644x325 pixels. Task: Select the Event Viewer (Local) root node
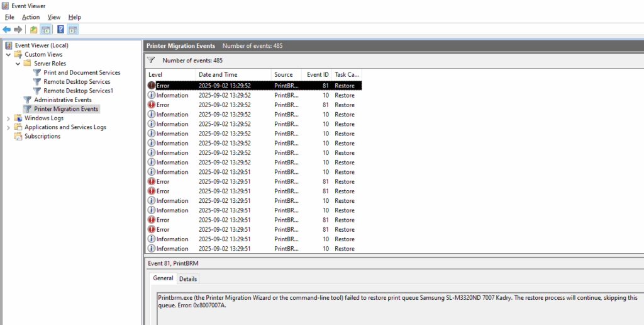[x=42, y=45]
